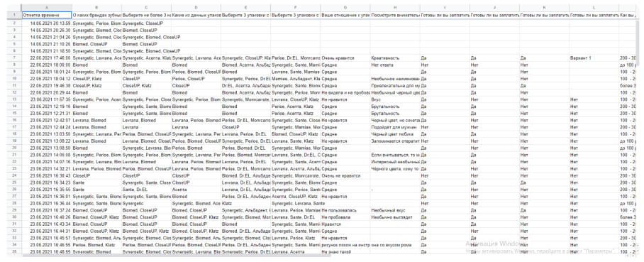This screenshot has width=644, height=262.
Task: Click timestamp '22.06.2021 18:00:00'
Action: point(50,65)
